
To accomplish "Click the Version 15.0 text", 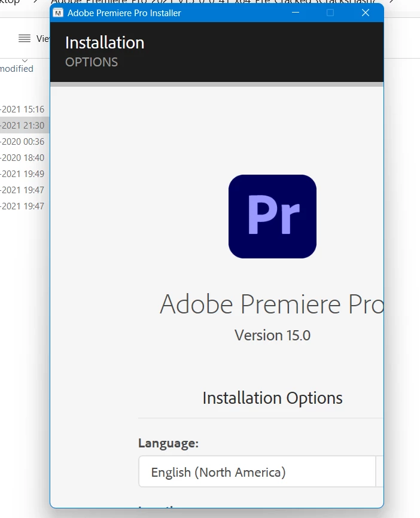I will pos(272,335).
